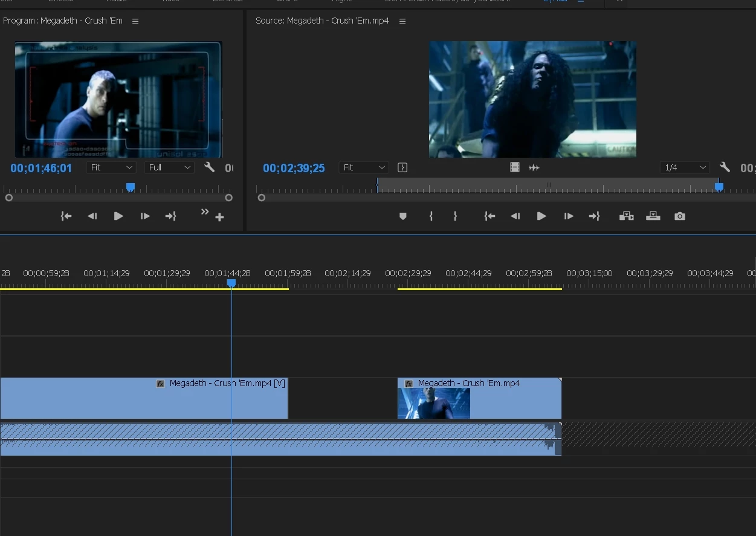Image resolution: width=756 pixels, height=536 pixels.
Task: Click timeline ruler at 00;00;59;28
Action: coord(46,273)
